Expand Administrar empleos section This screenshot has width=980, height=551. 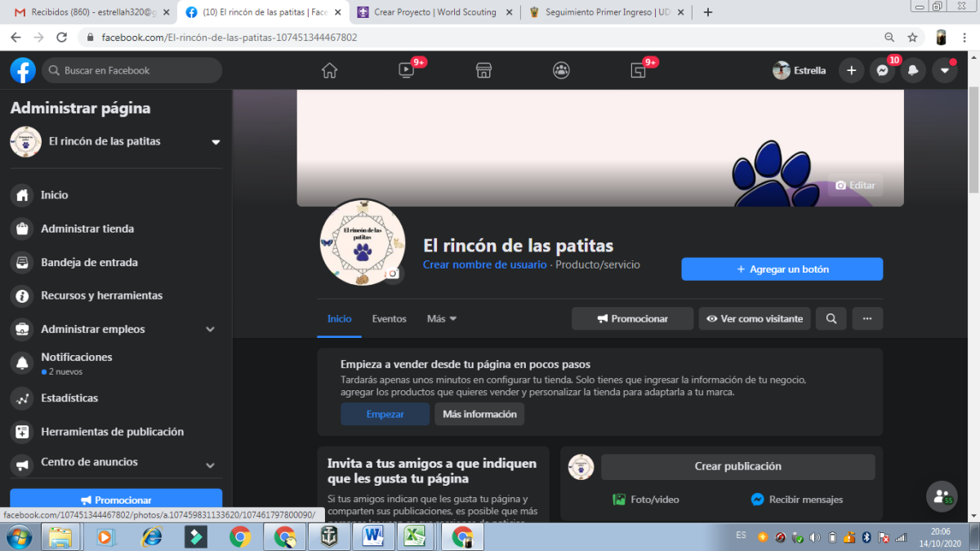(x=210, y=329)
